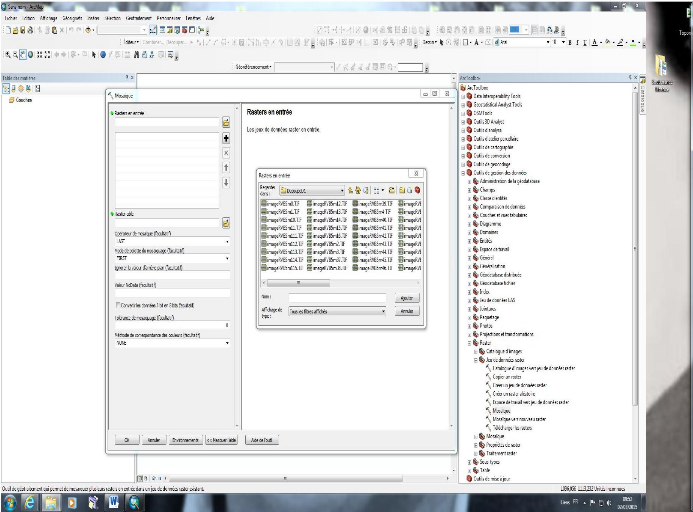The width and height of the screenshot is (693, 512).
Task: Move selected raster up with arrow button
Action: tap(226, 167)
